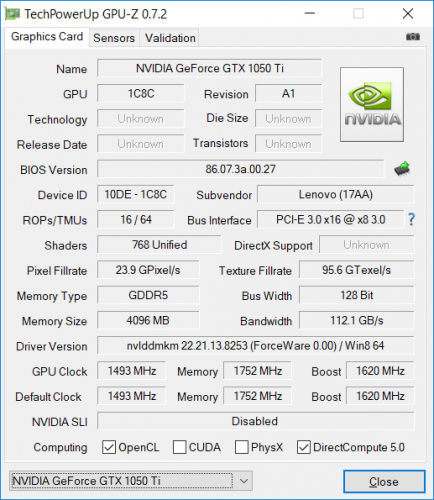Viewport: 434px width, 500px height.
Task: Select the Graphics Card tab
Action: click(x=47, y=37)
